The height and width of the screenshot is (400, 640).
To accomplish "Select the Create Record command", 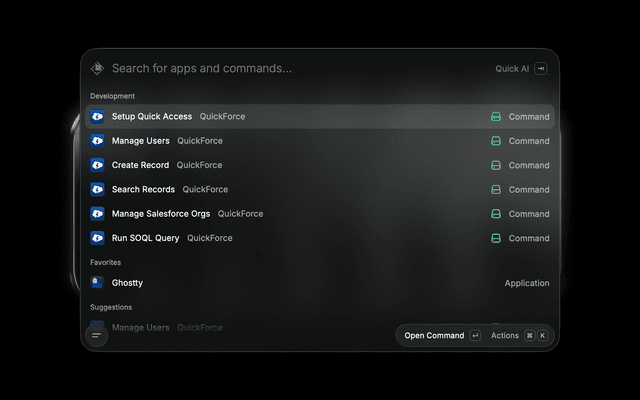I will coord(320,165).
